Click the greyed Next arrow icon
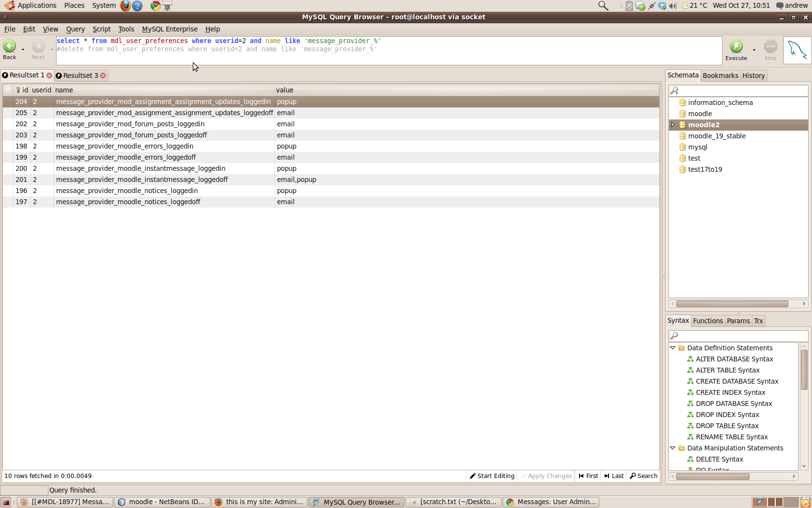812x508 pixels. coord(38,46)
